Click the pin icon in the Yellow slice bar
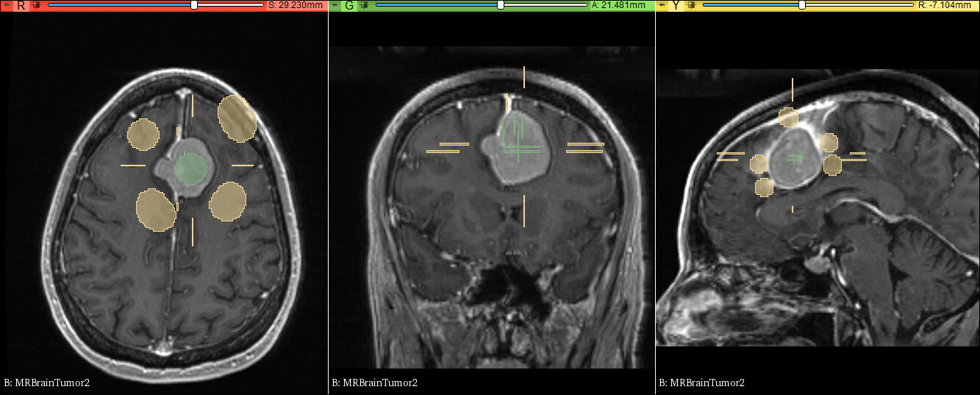 [662, 5]
